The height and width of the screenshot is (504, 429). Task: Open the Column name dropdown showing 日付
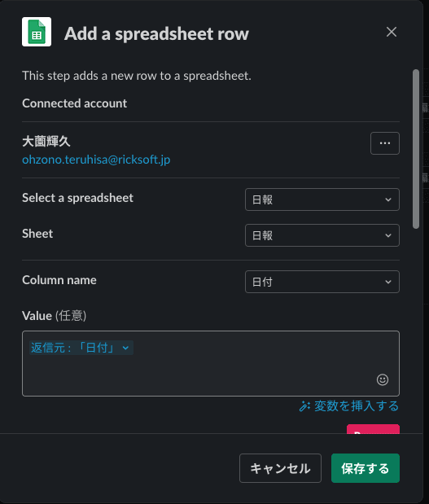[x=322, y=282]
